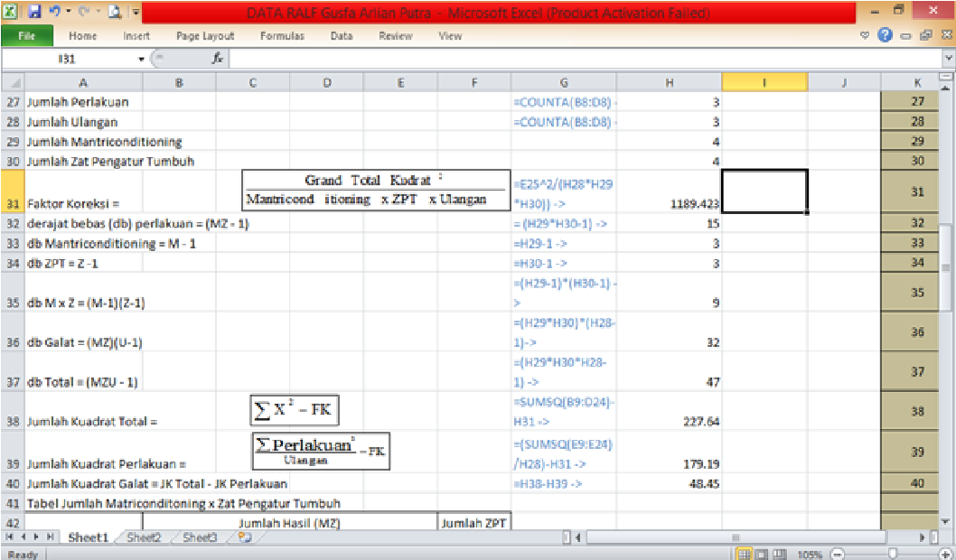Viewport: 956px width, 560px height.
Task: Click the Print Preview icon in the title bar
Action: pyautogui.click(x=116, y=13)
